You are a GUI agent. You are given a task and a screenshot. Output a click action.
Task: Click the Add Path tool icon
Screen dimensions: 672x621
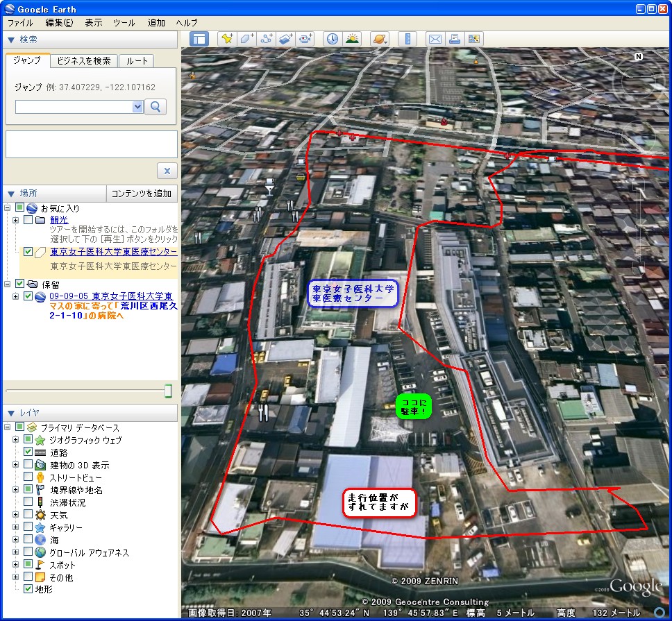tap(266, 39)
